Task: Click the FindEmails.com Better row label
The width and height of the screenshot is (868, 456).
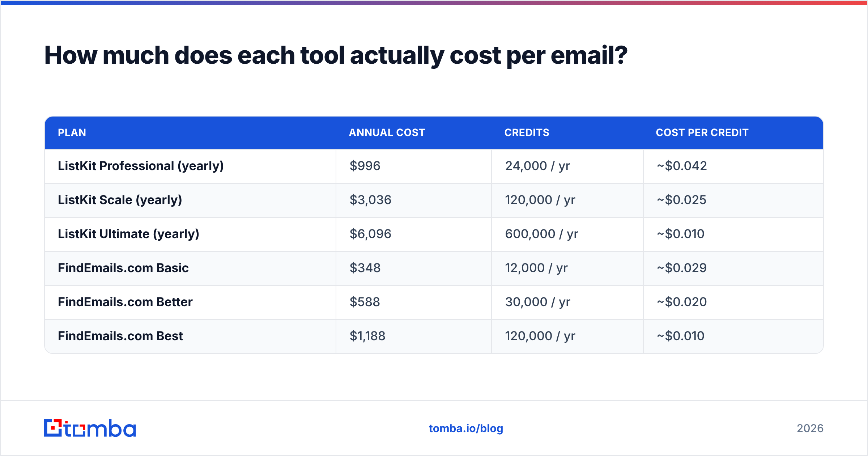Action: pos(125,302)
